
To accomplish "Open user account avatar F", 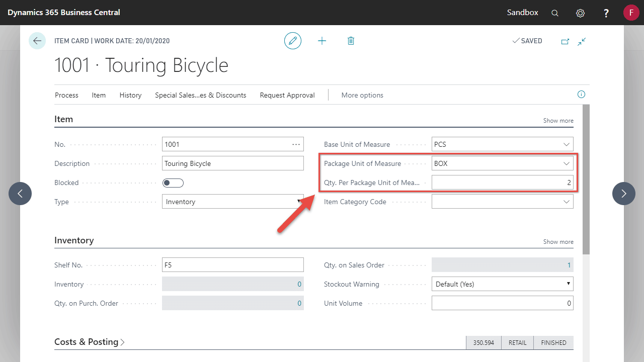I will coord(631,13).
